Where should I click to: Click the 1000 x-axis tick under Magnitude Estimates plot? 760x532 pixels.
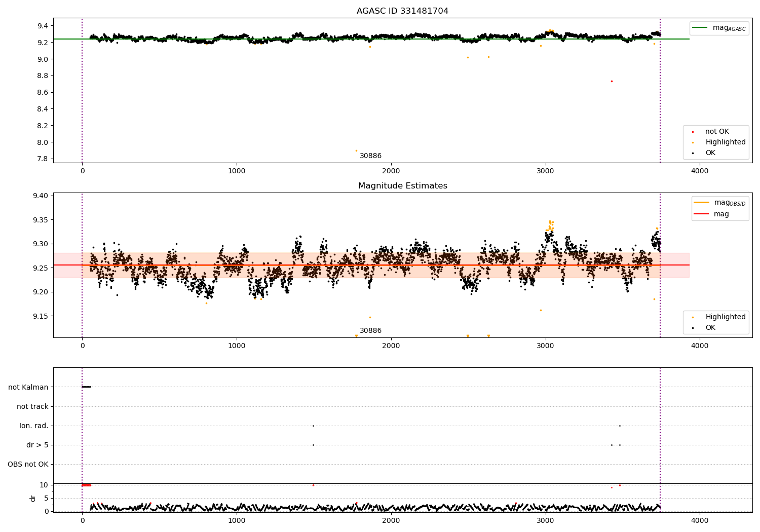[237, 346]
